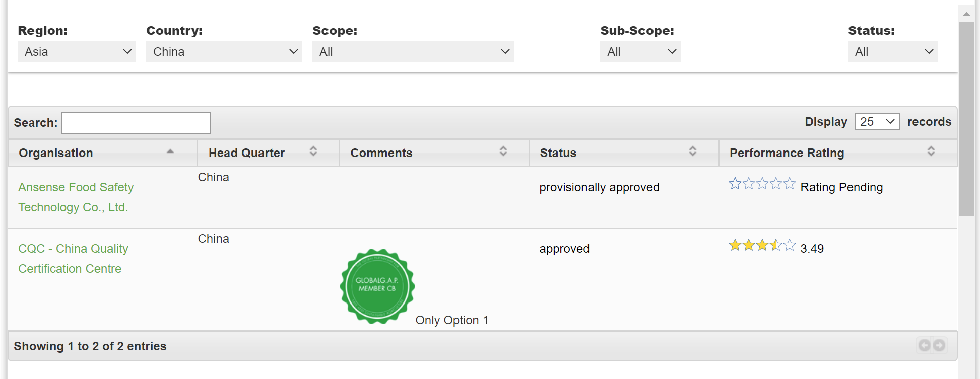The height and width of the screenshot is (379, 980).
Task: Expand the Scope filter dropdown
Action: [x=413, y=52]
